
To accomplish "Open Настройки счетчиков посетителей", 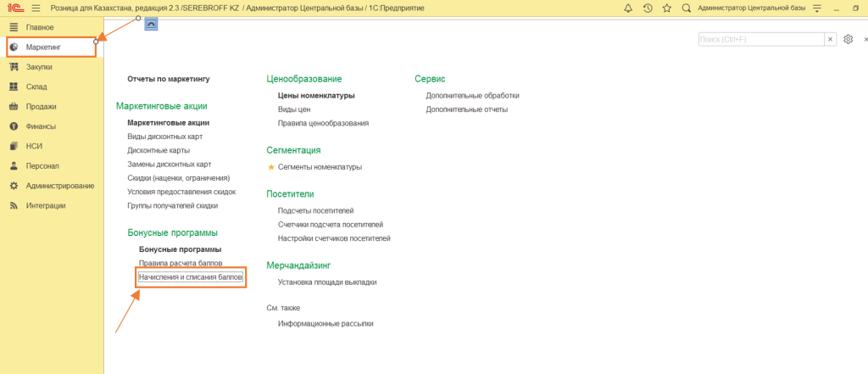I will (x=334, y=238).
